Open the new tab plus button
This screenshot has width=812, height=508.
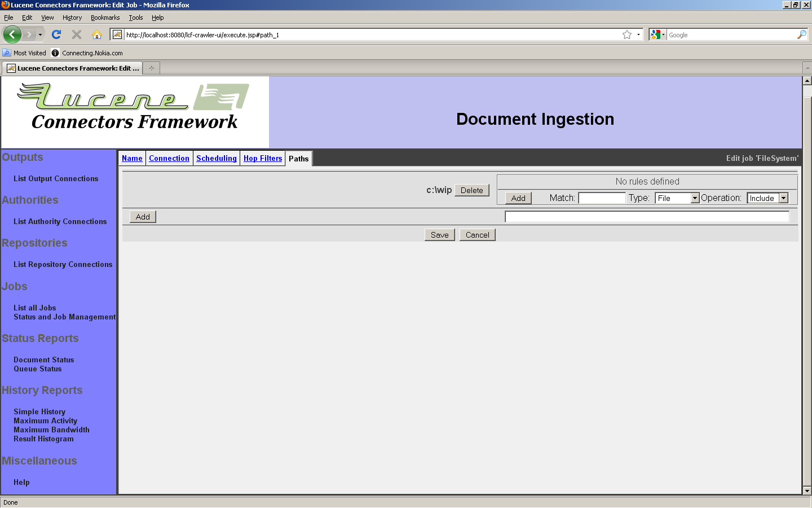[151, 68]
